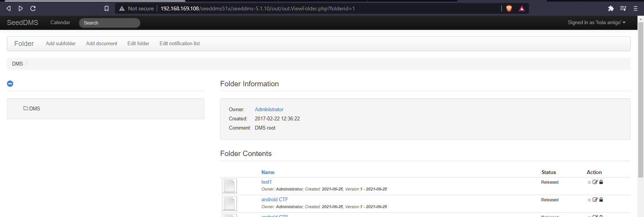The width and height of the screenshot is (644, 217).
Task: Open Edit notification list
Action: coord(179,44)
